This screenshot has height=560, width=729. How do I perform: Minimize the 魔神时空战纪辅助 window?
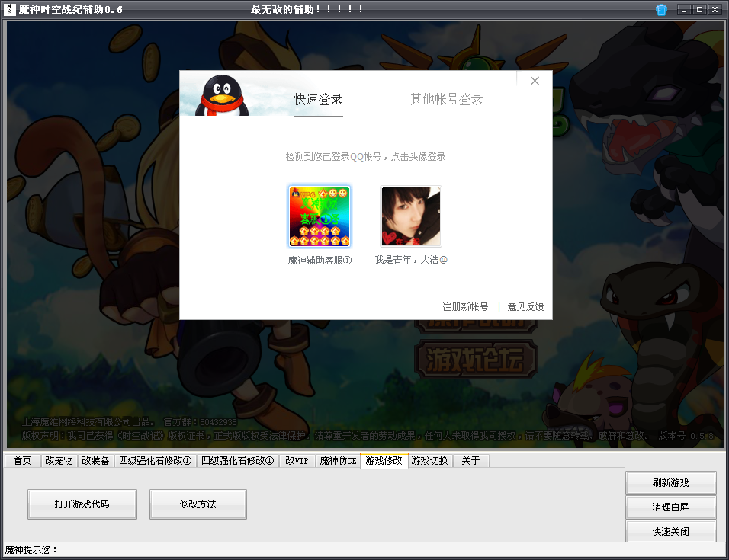tap(684, 9)
